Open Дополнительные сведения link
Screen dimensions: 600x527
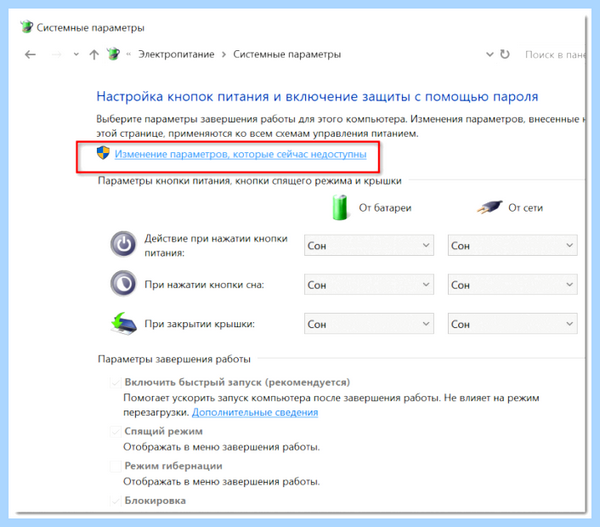coord(255,413)
